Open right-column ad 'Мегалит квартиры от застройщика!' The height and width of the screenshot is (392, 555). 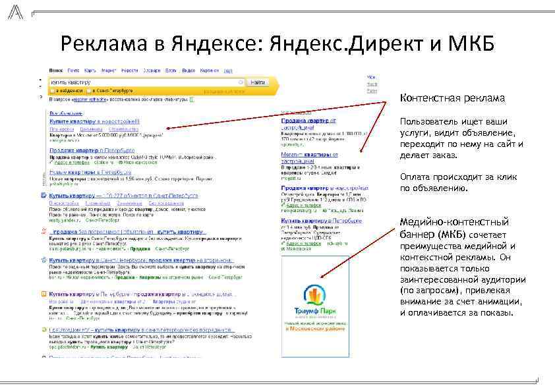[x=309, y=158]
